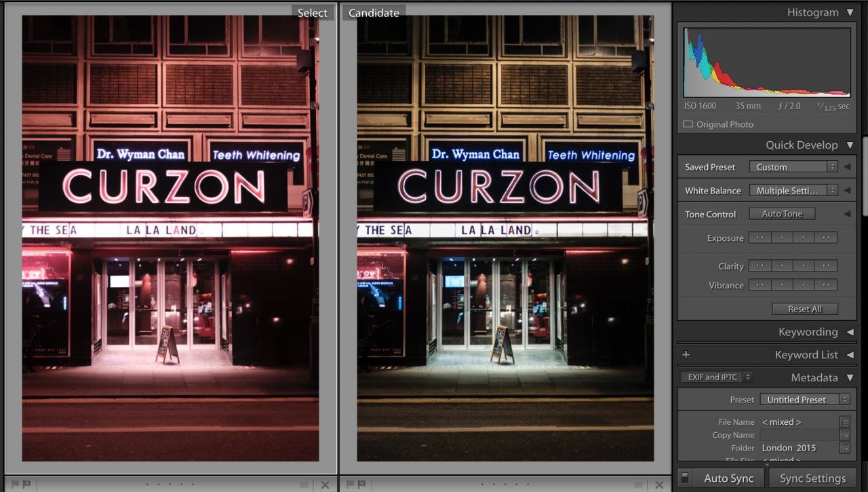The width and height of the screenshot is (868, 492).
Task: Click the reject flag under the Candidate photo
Action: pyautogui.click(x=360, y=485)
